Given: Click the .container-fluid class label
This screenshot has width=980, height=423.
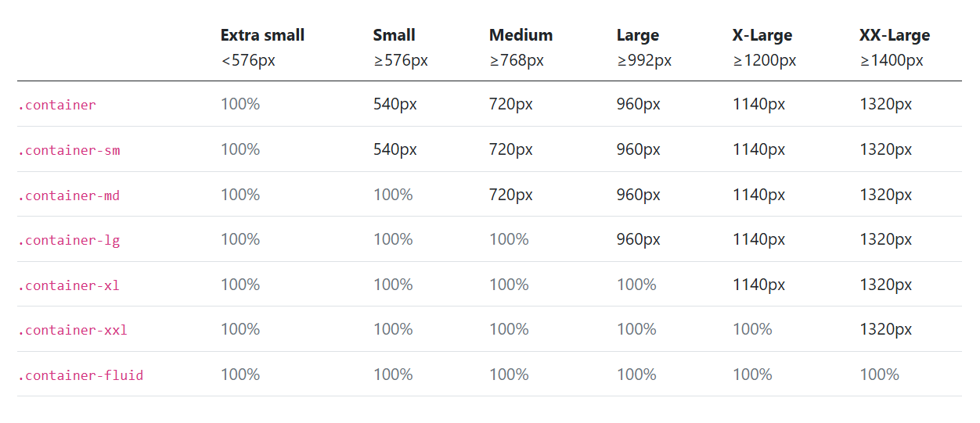Looking at the screenshot, I should (x=81, y=375).
